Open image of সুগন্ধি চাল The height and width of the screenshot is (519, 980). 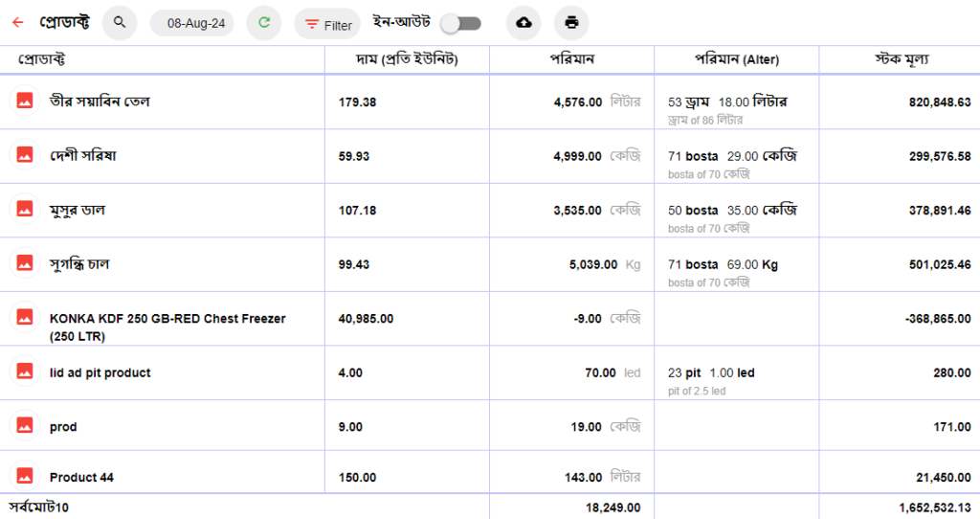tap(24, 263)
